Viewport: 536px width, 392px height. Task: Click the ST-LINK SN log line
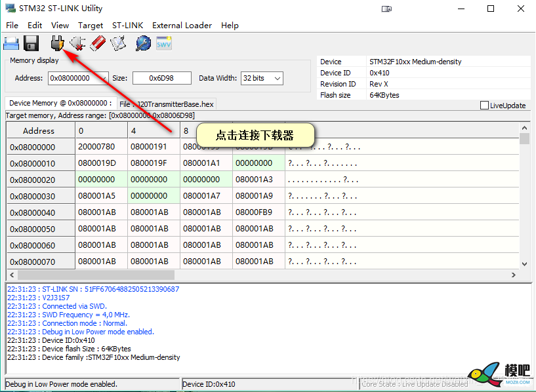[x=93, y=289]
